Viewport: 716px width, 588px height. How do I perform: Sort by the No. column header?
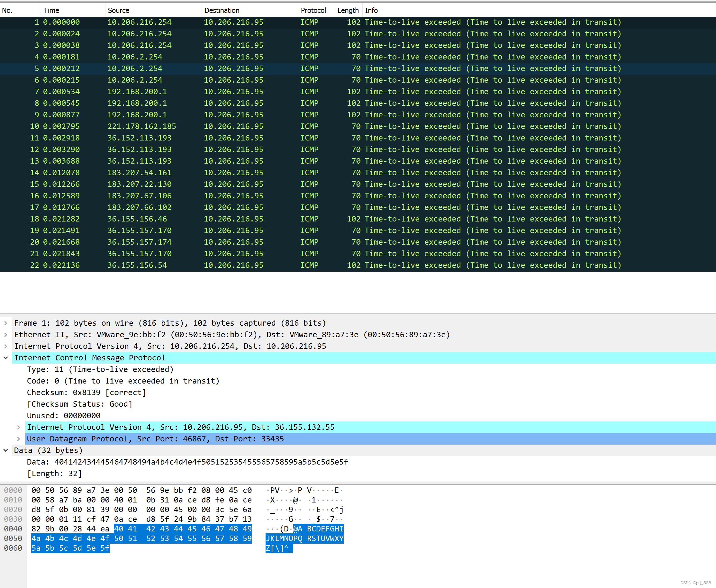point(7,11)
